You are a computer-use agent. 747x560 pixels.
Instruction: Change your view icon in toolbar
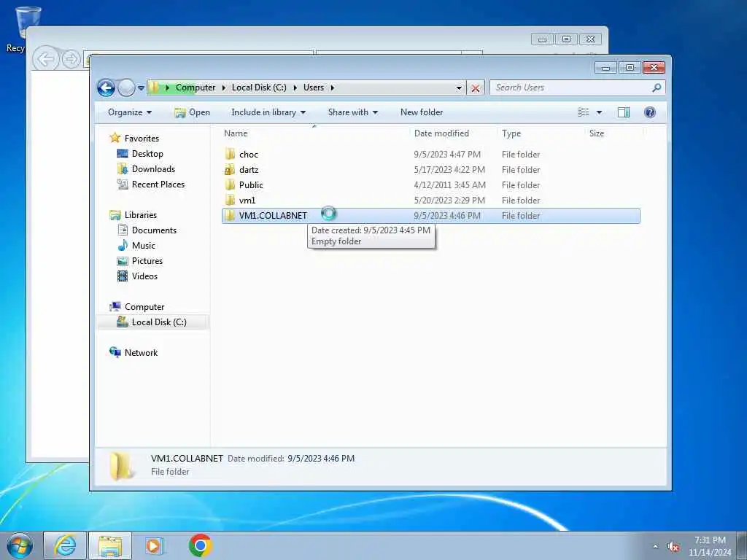[583, 112]
